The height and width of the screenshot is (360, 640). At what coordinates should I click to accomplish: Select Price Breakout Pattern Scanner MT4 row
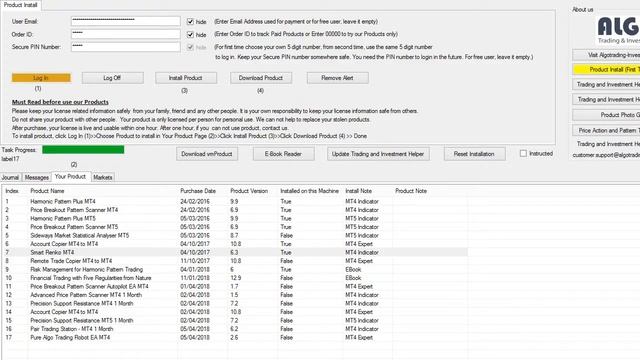236,210
